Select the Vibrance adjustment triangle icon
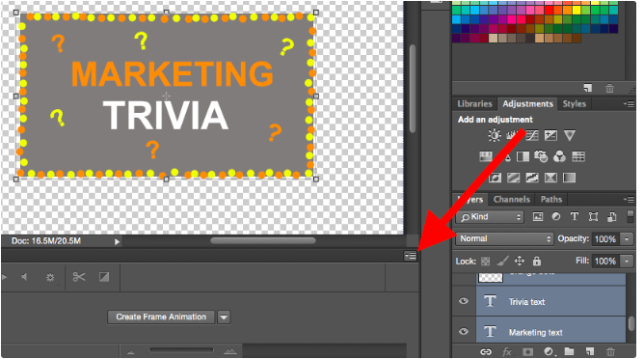The width and height of the screenshot is (644, 359). pos(569,135)
